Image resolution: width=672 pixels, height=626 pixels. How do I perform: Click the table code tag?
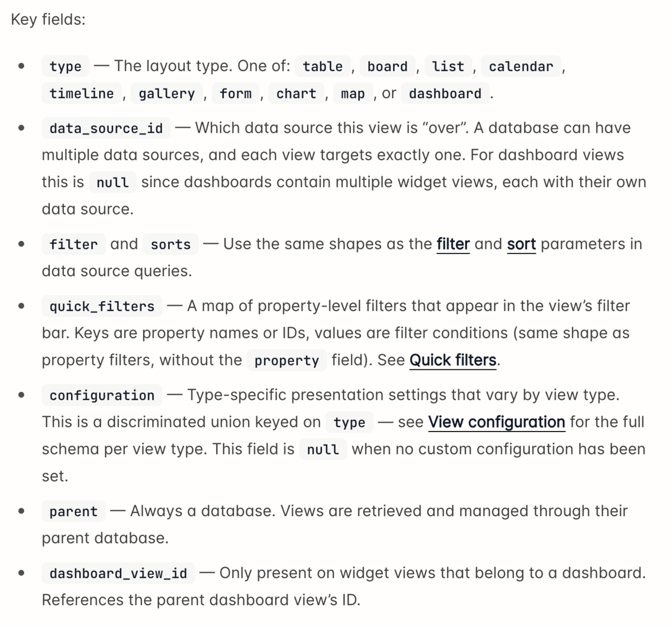click(323, 66)
